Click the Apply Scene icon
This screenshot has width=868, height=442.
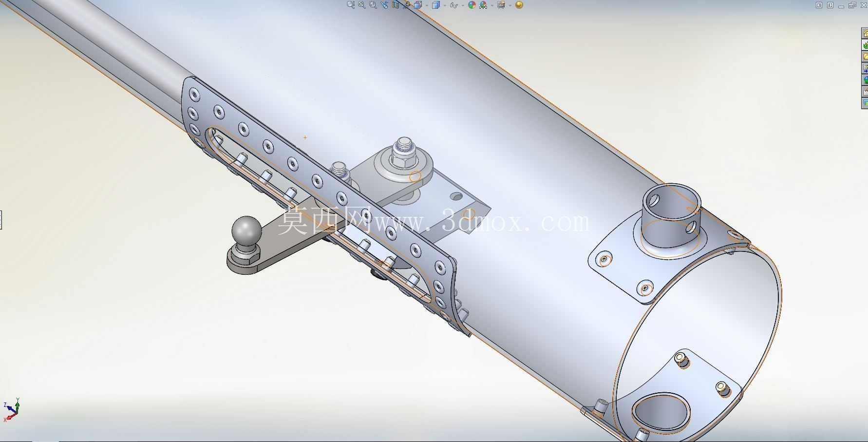[483, 5]
